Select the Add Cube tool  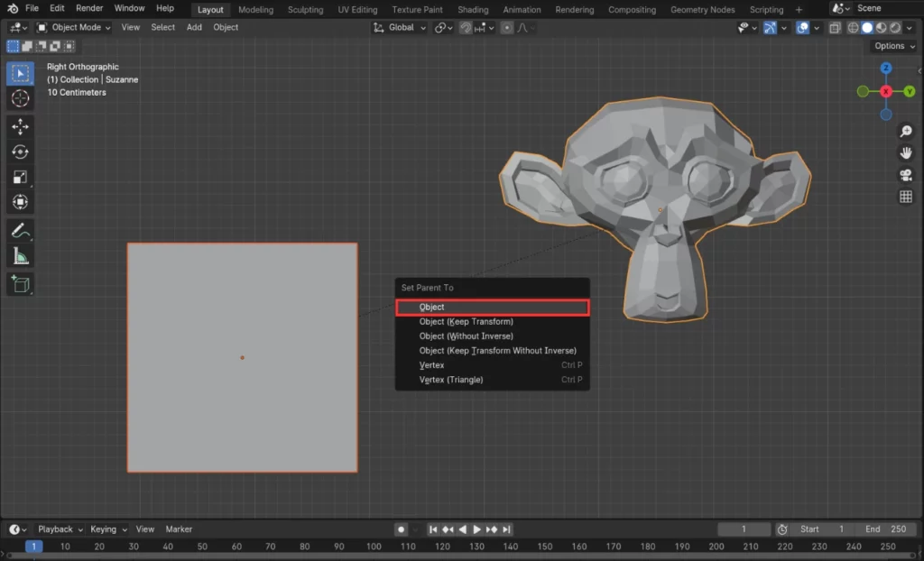point(20,284)
